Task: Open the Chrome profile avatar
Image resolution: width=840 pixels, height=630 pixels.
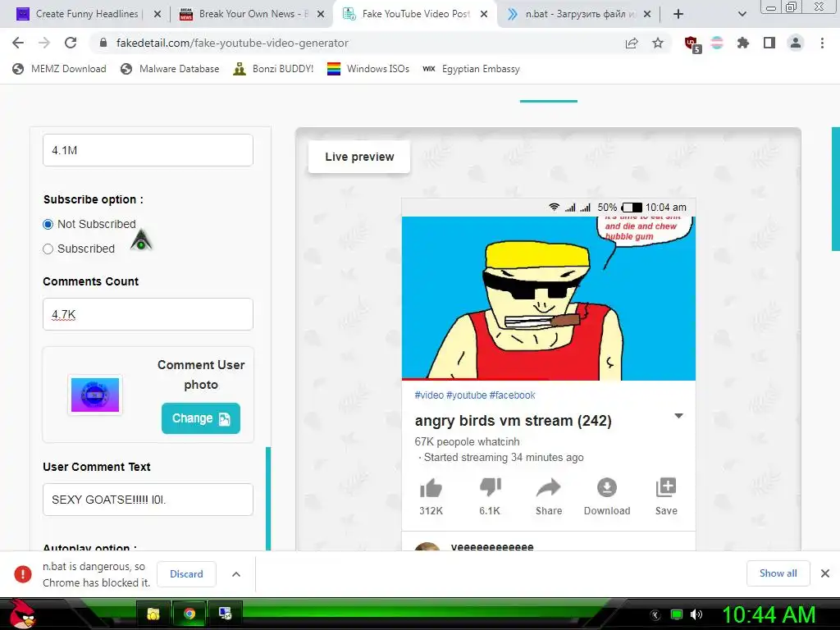Action: pos(796,43)
